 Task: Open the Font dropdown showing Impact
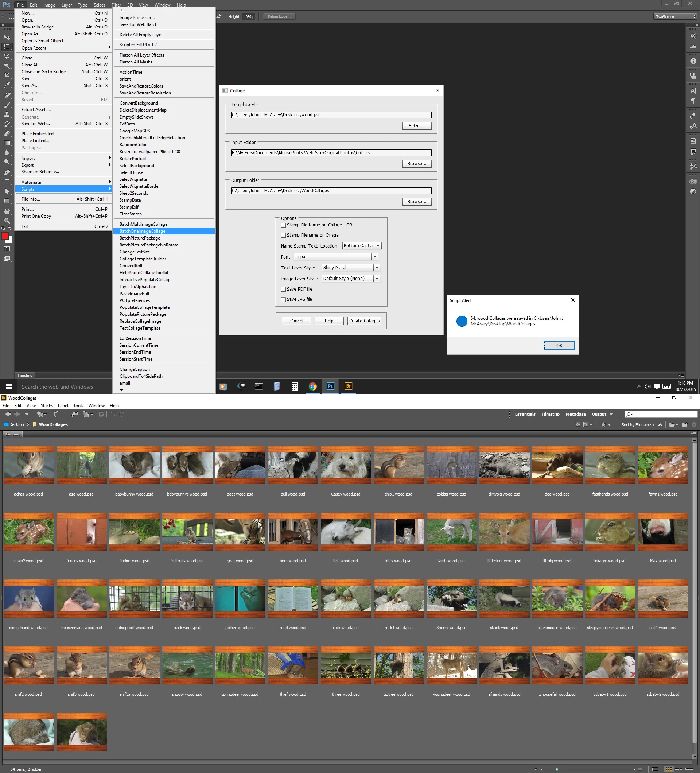tap(374, 257)
